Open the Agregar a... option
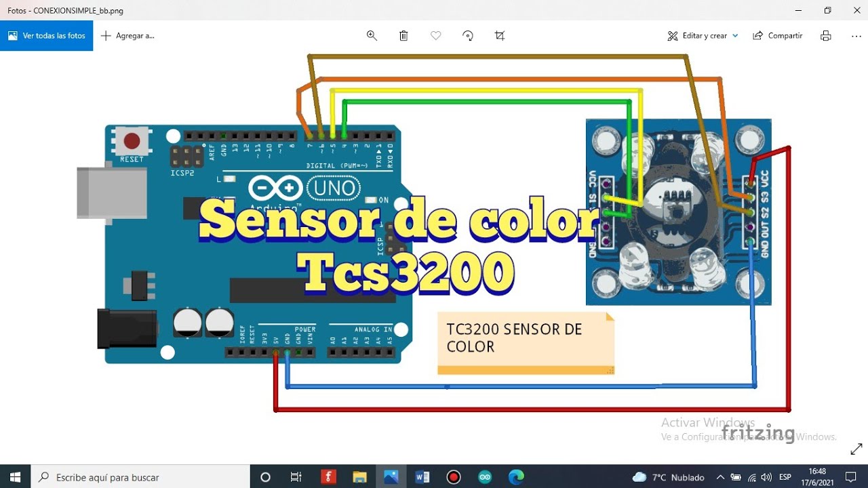The image size is (868, 488). 127,36
